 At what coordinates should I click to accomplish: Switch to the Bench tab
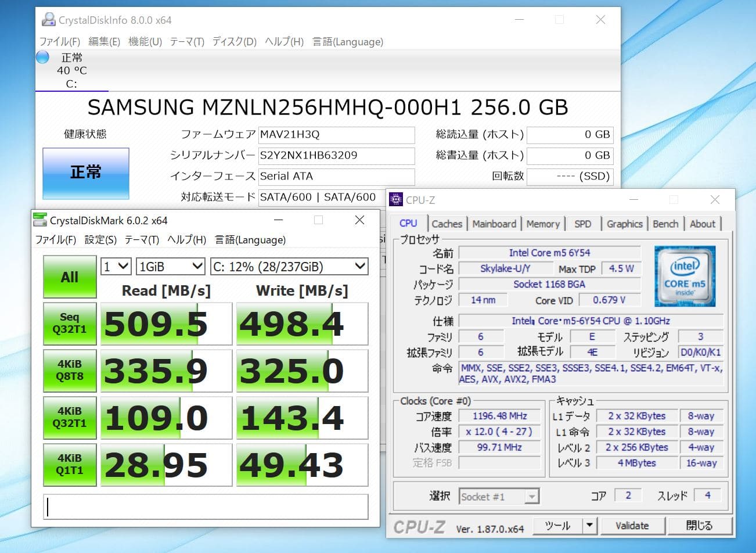coord(665,224)
